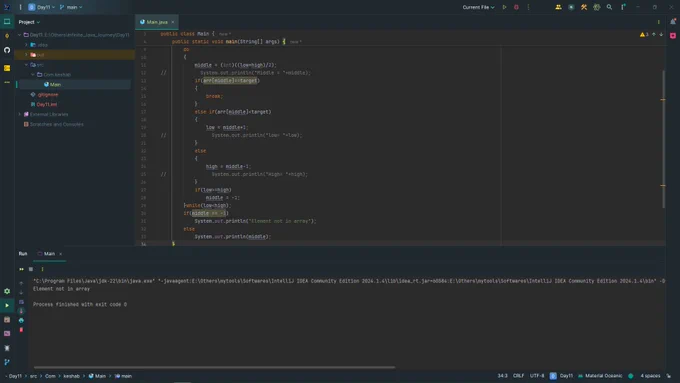Run the current file with green play icon
Image resolution: width=680 pixels, height=383 pixels.
coord(504,7)
